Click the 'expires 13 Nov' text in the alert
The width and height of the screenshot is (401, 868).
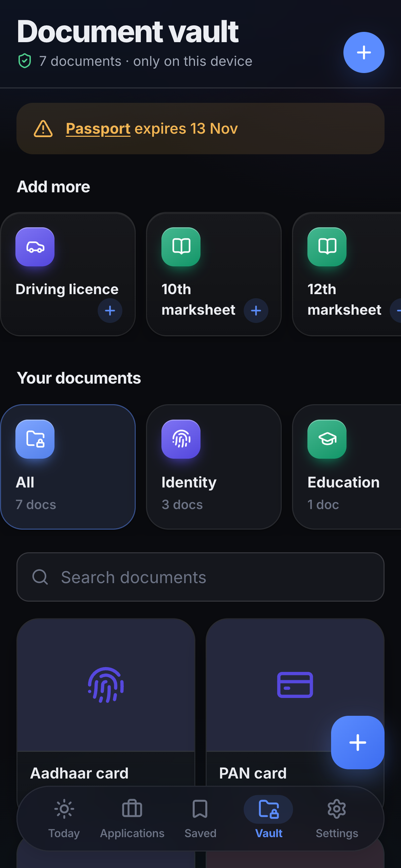point(186,129)
